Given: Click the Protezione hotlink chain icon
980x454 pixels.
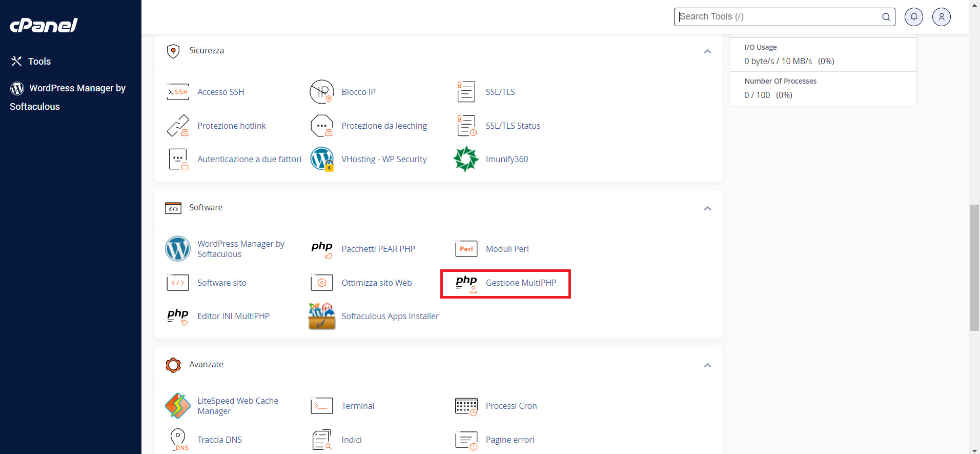Looking at the screenshot, I should [178, 126].
